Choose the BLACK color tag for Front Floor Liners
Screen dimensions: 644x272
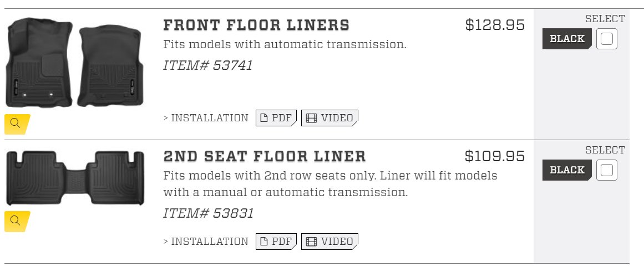coord(567,39)
